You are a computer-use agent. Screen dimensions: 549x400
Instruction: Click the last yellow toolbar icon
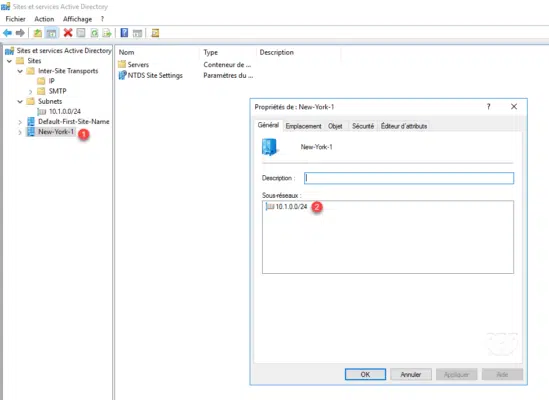(155, 33)
